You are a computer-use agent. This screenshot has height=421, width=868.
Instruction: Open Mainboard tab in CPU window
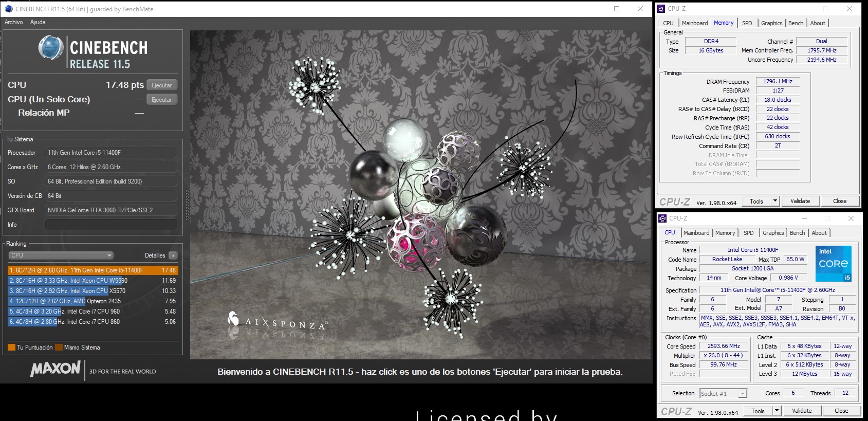tap(696, 233)
